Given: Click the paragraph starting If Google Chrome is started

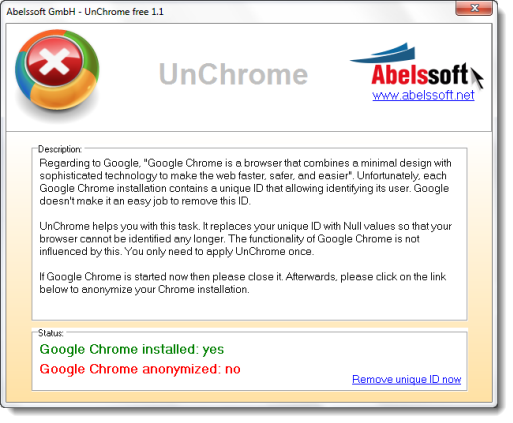Looking at the screenshot, I should (243, 283).
